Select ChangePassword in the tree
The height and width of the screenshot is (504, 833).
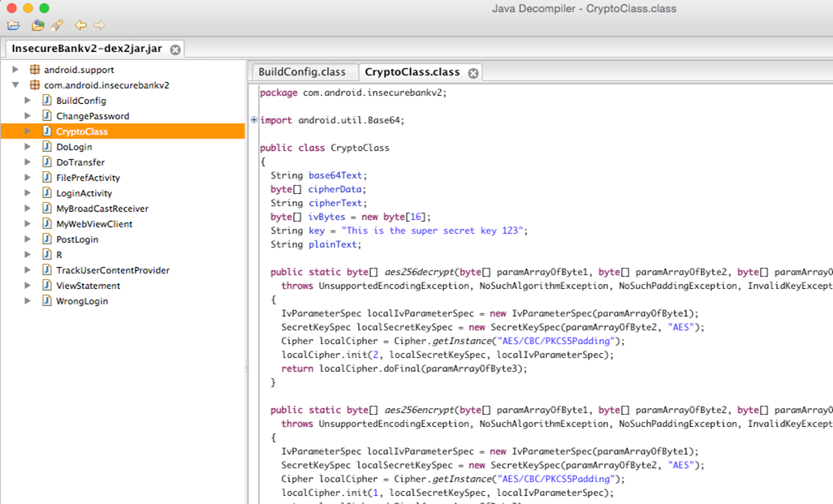[x=93, y=116]
